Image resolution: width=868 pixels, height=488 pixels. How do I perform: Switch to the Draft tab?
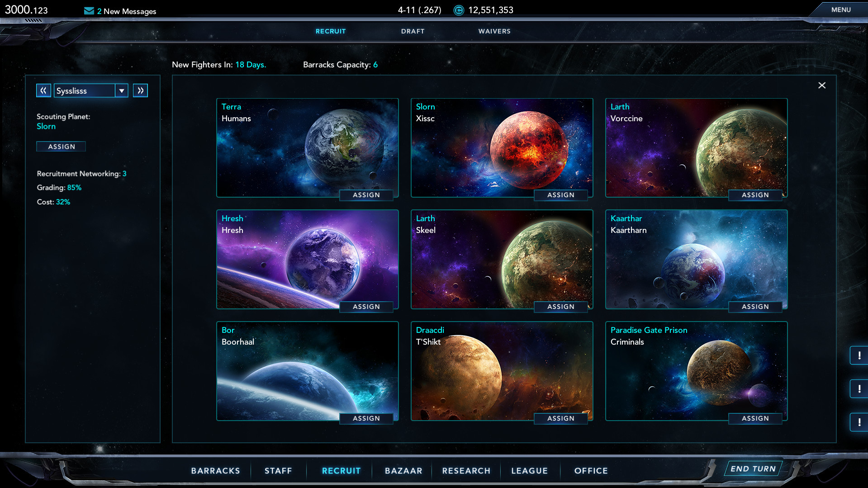(x=413, y=31)
